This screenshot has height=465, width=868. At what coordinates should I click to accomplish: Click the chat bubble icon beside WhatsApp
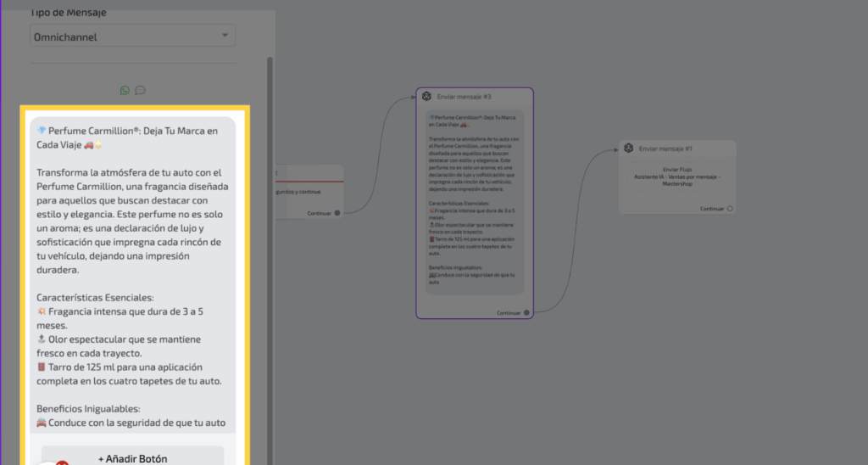(x=141, y=90)
